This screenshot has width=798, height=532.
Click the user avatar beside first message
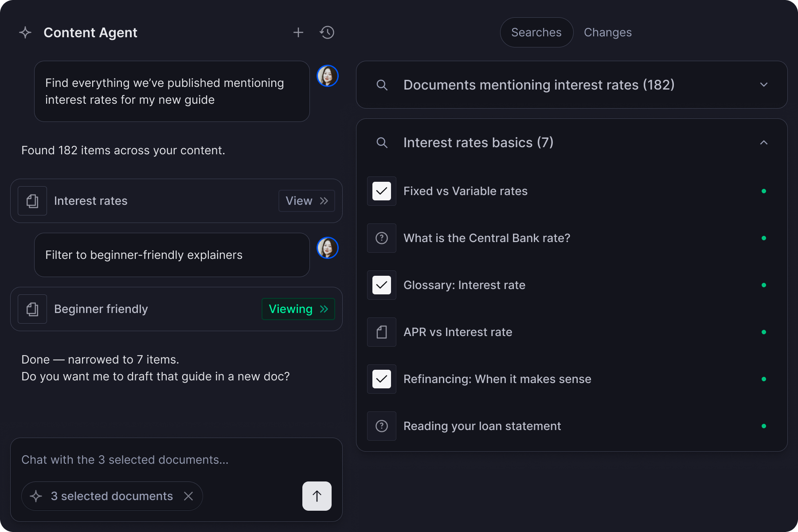(x=328, y=76)
